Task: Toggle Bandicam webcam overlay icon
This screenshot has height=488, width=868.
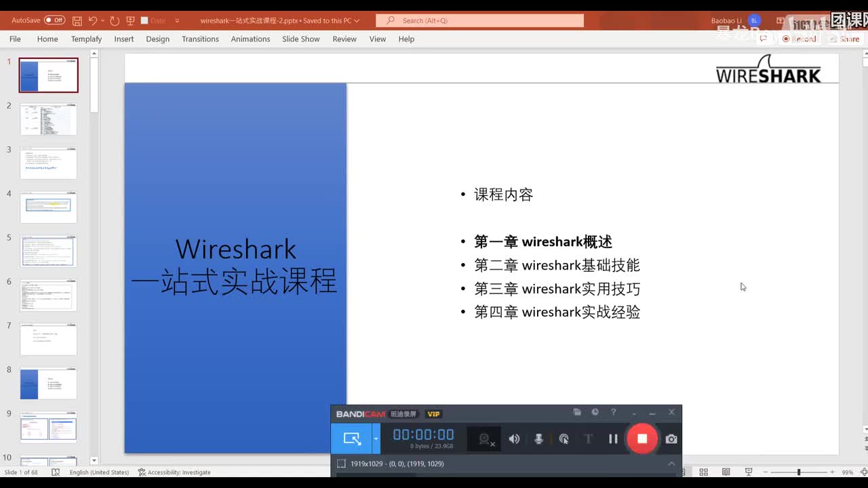Action: (486, 439)
